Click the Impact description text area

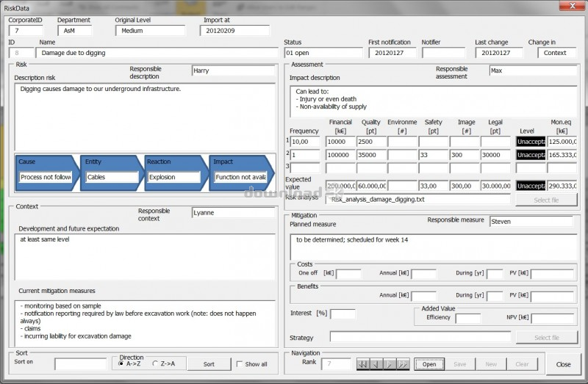click(434, 102)
